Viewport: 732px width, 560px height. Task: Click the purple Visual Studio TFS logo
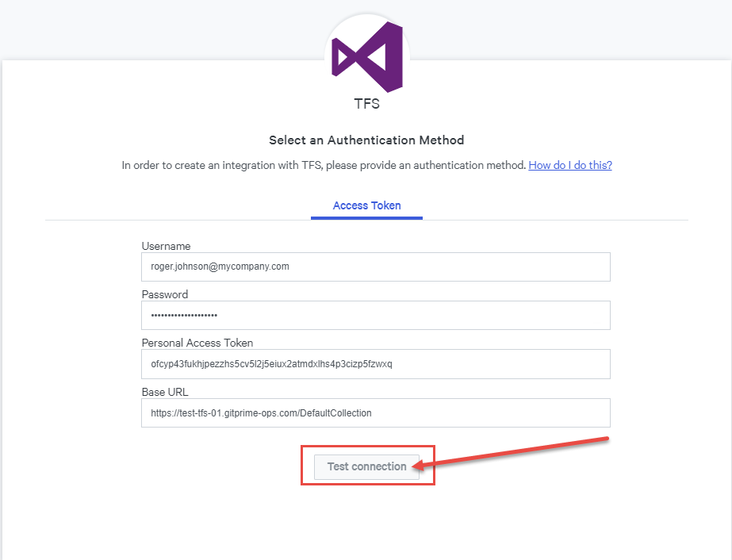[367, 57]
